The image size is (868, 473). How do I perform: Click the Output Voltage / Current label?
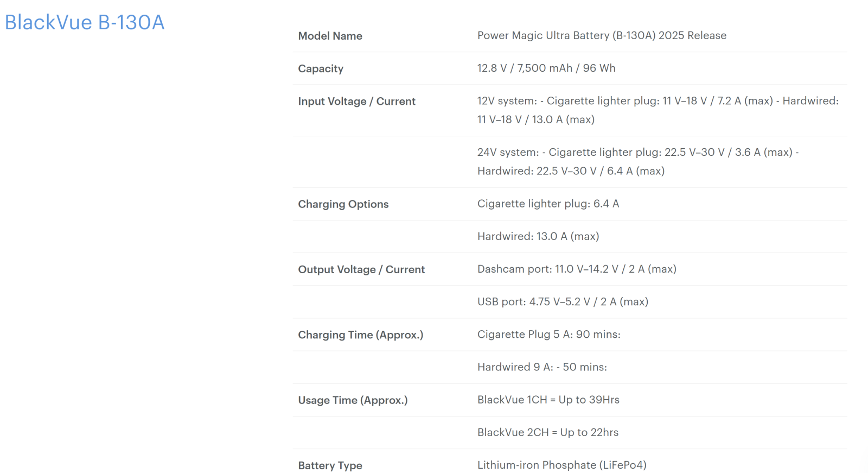coord(361,269)
